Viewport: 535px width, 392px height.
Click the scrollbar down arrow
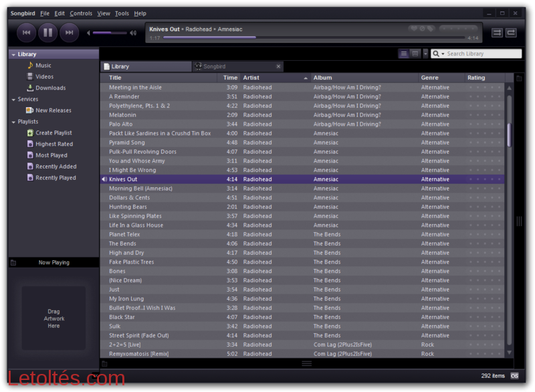509,353
